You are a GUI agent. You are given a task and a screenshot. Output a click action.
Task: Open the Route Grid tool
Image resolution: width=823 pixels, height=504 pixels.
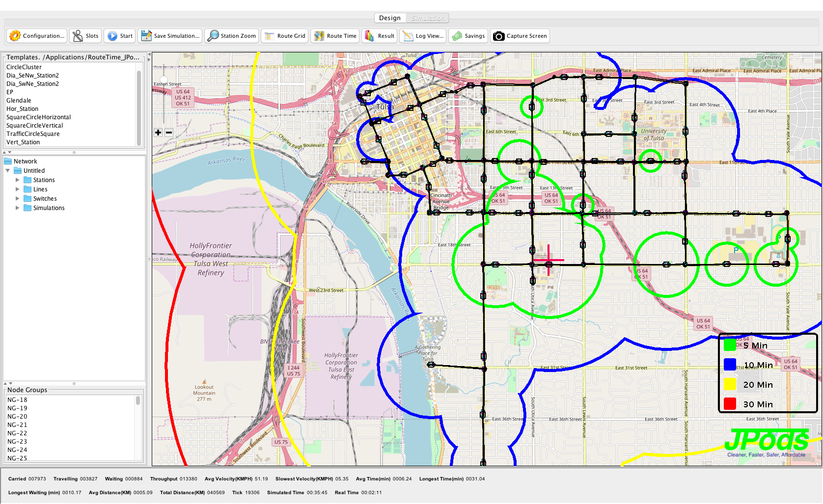pos(270,36)
